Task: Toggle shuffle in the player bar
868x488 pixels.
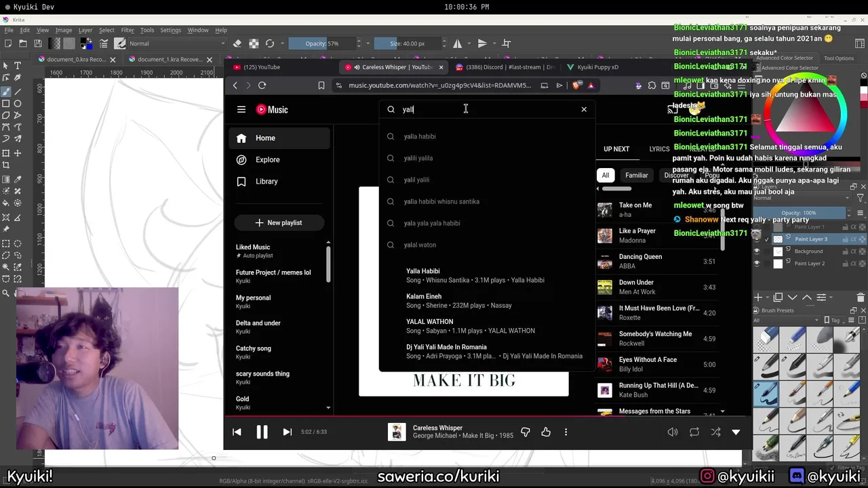Action: coord(715,432)
